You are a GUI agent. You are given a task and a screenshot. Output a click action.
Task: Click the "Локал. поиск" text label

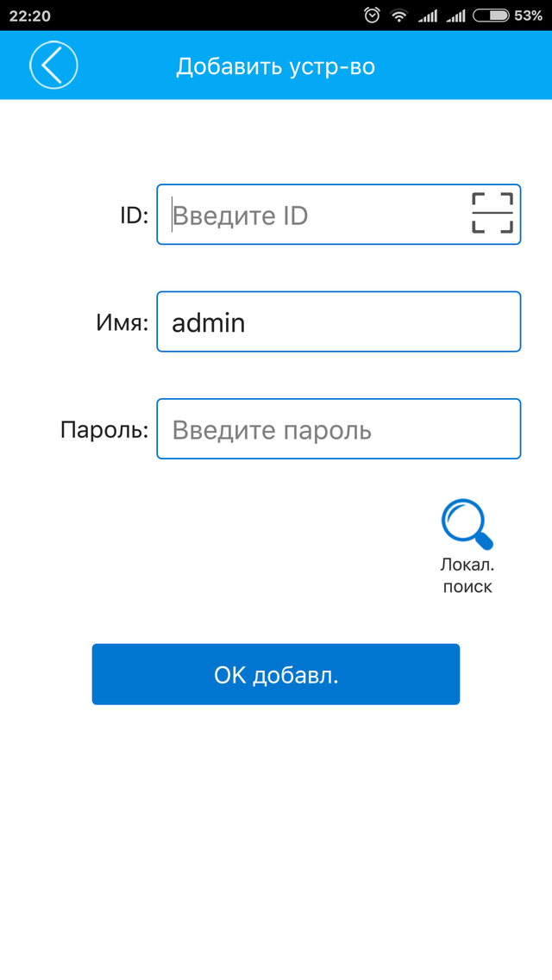tap(467, 576)
